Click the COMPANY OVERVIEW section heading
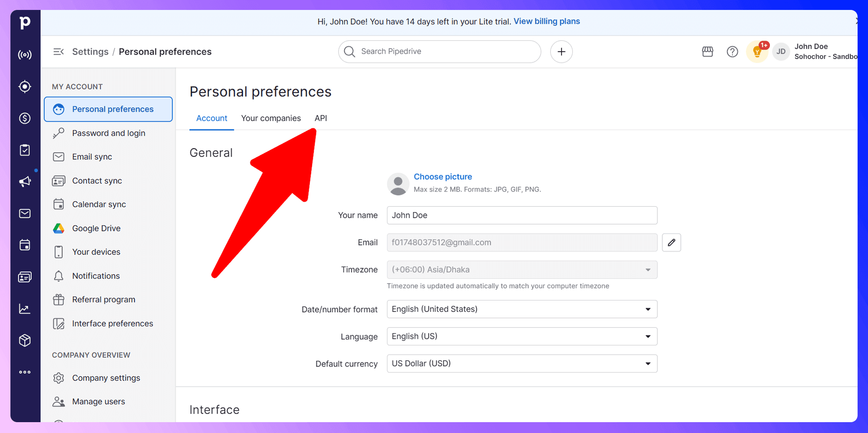This screenshot has width=868, height=433. tap(91, 355)
